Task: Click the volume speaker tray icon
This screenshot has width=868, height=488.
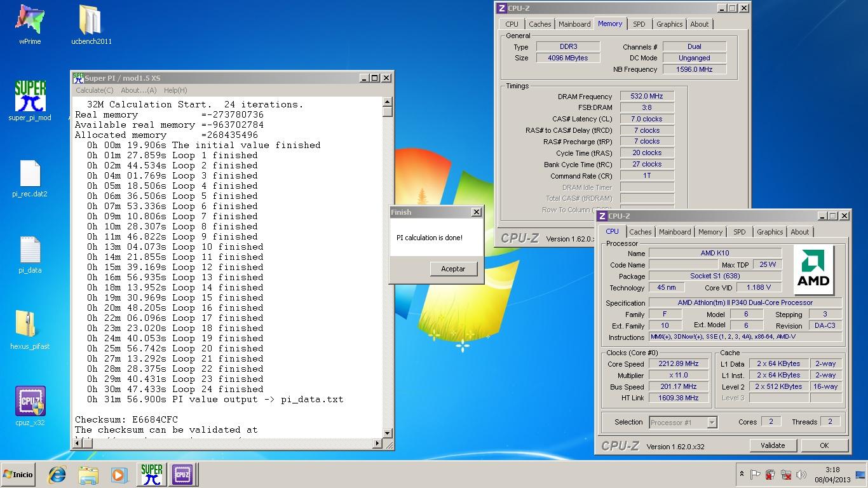Action: click(801, 475)
